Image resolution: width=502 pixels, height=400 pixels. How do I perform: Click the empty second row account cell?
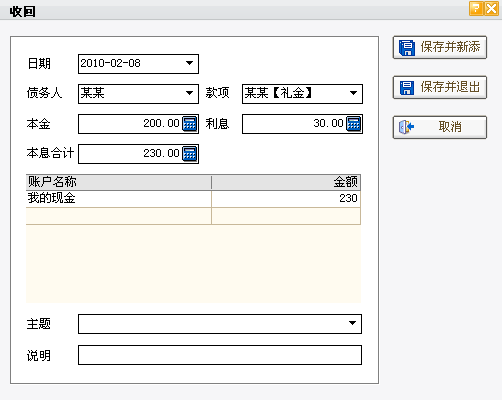118,216
